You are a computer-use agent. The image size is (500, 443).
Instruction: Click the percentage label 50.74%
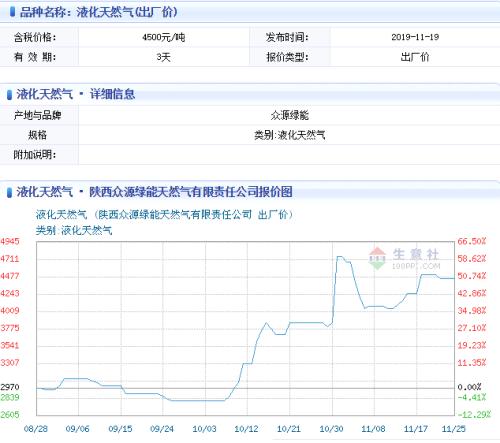[472, 276]
